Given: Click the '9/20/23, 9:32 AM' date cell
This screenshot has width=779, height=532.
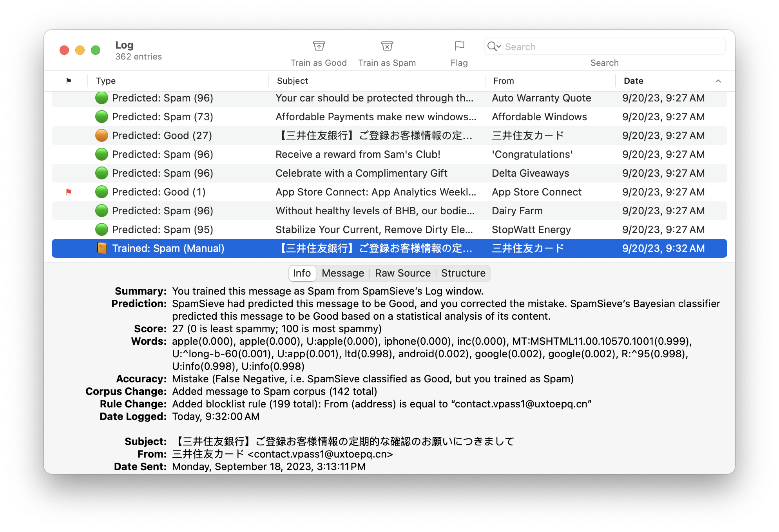Looking at the screenshot, I should (663, 248).
